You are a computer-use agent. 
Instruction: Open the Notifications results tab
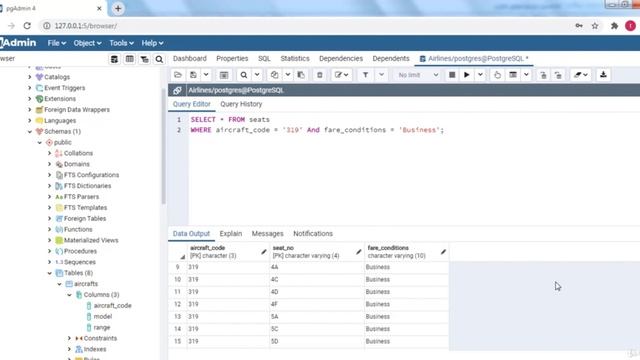click(x=313, y=233)
